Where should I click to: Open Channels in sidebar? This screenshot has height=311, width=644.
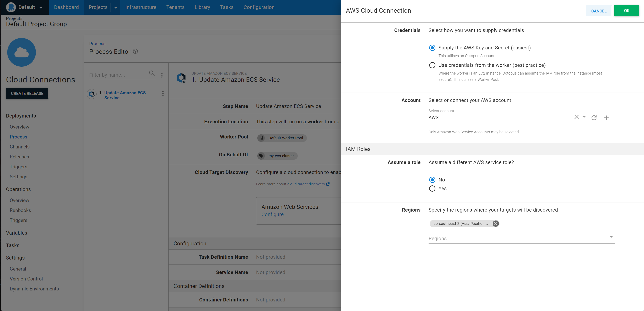(20, 147)
